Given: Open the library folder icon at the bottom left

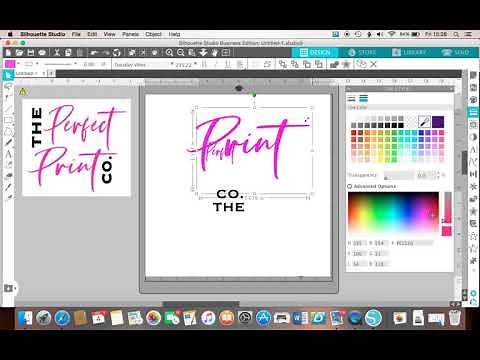Looking at the screenshot, I should click(8, 288).
